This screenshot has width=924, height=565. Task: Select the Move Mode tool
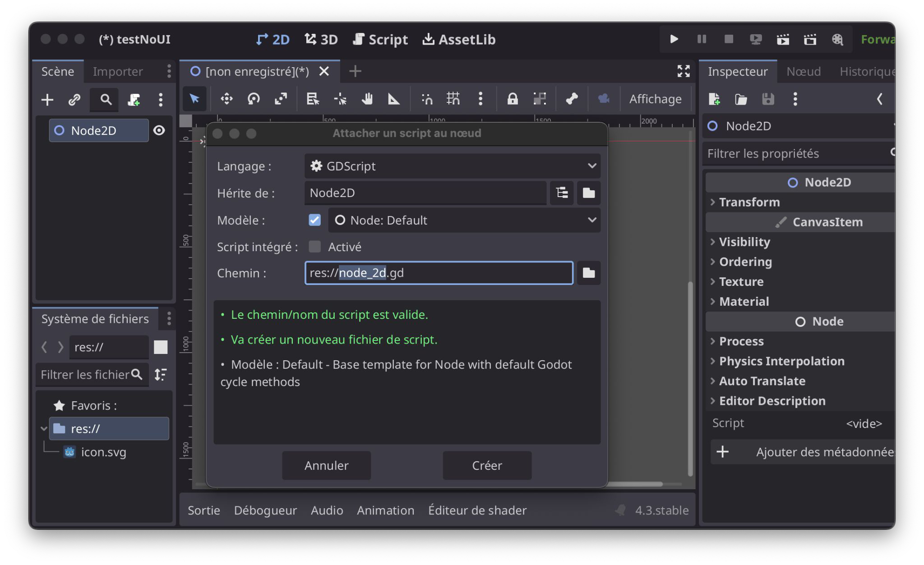tap(226, 99)
